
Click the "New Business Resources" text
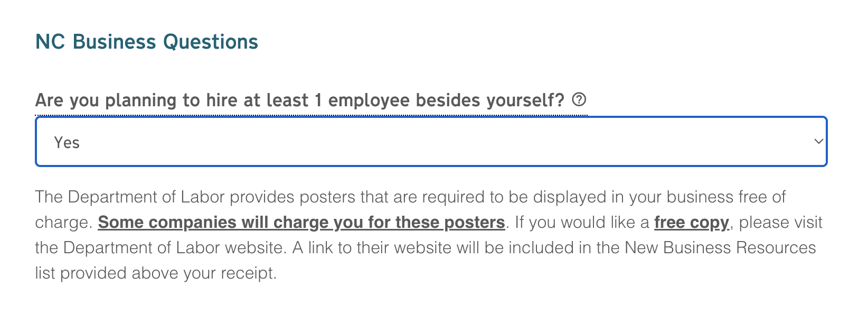720,247
